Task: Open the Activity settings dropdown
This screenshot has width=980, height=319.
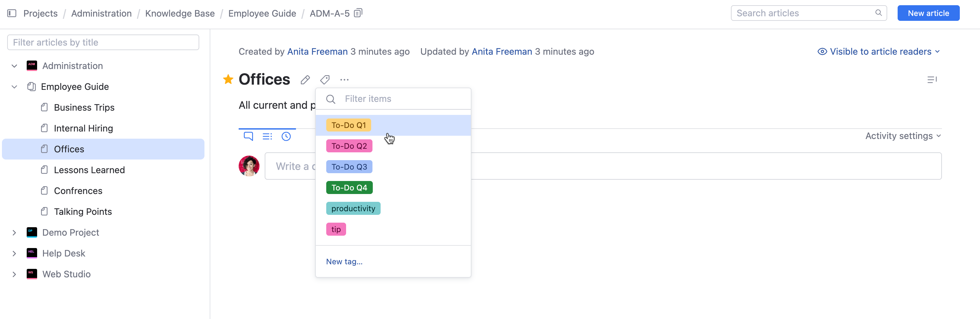Action: 903,136
